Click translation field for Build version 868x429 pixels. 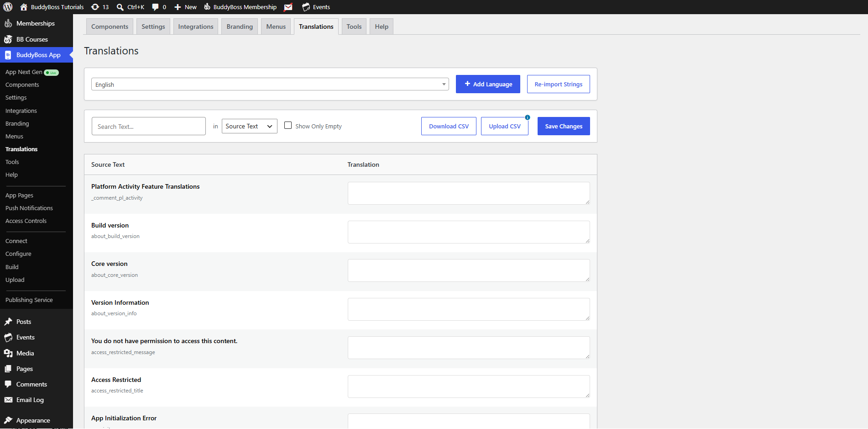pyautogui.click(x=469, y=232)
